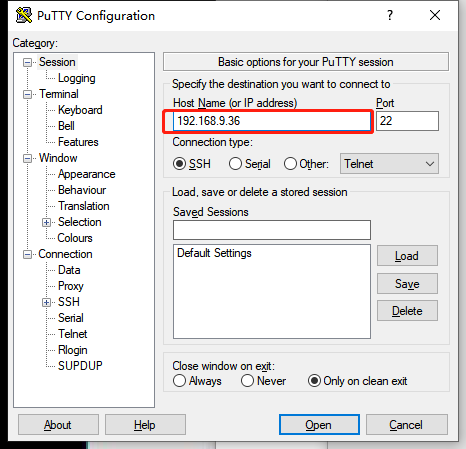Click the question mark help icon
The height and width of the screenshot is (449, 466).
tap(390, 15)
